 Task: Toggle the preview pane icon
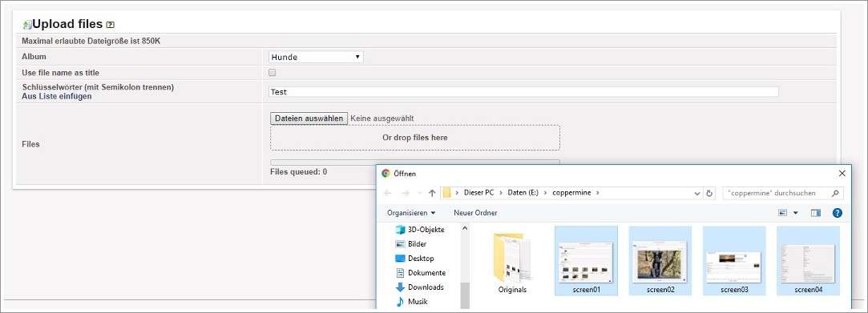pyautogui.click(x=815, y=213)
